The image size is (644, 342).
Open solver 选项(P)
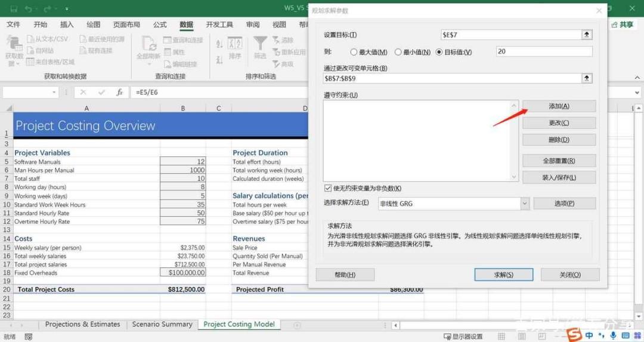click(564, 204)
